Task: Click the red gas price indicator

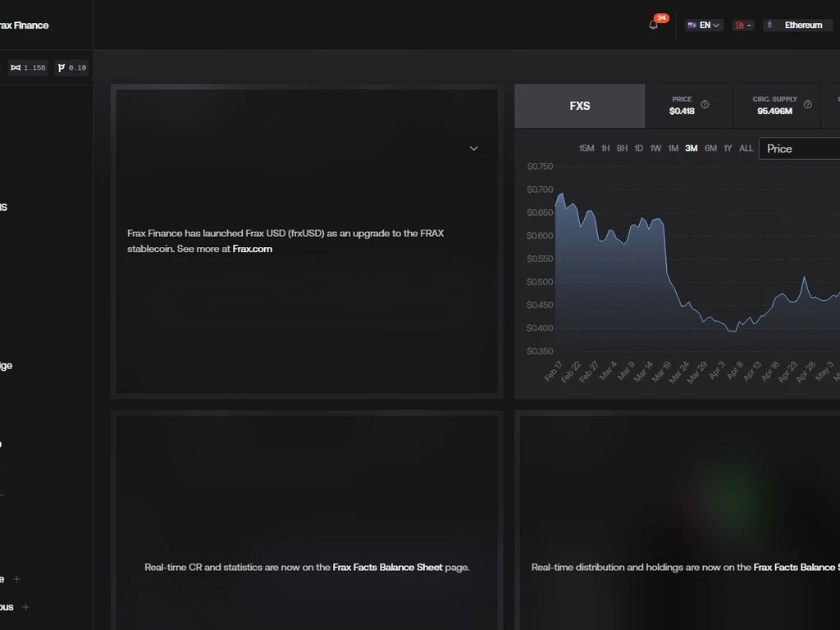Action: (x=743, y=25)
